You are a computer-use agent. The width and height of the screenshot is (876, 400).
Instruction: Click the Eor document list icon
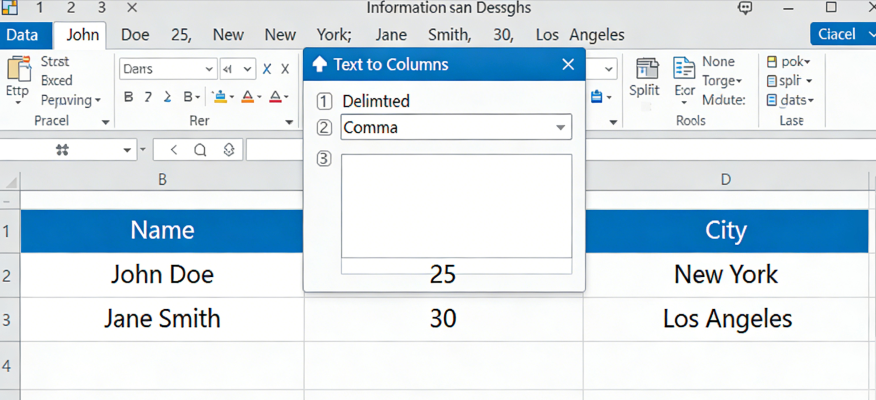[x=684, y=69]
